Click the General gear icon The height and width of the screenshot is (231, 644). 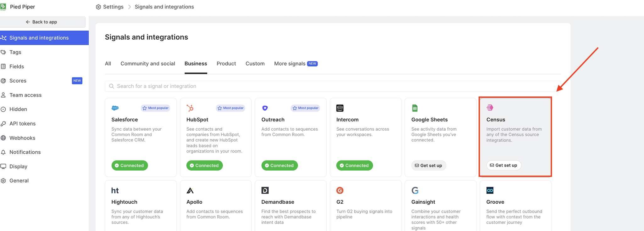(x=3, y=181)
